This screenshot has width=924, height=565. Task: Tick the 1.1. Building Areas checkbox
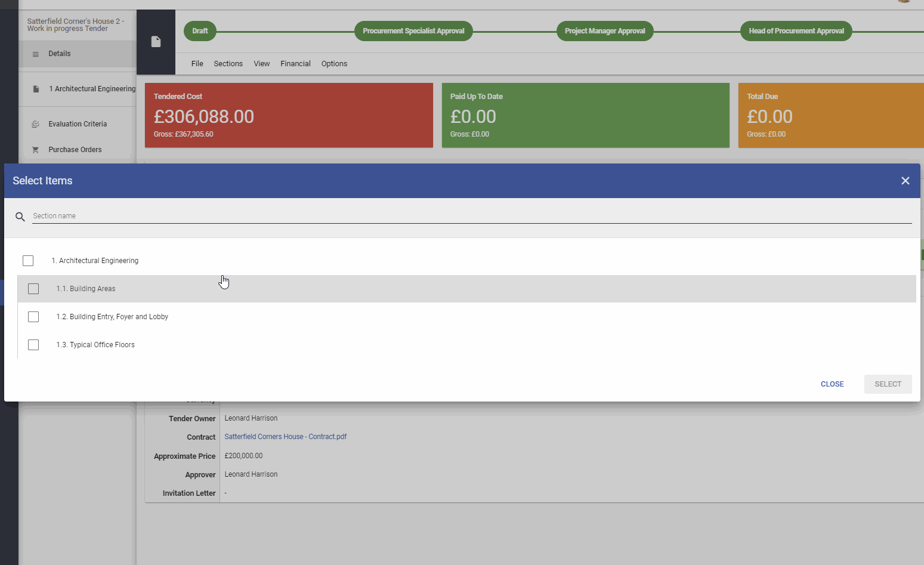tap(33, 289)
